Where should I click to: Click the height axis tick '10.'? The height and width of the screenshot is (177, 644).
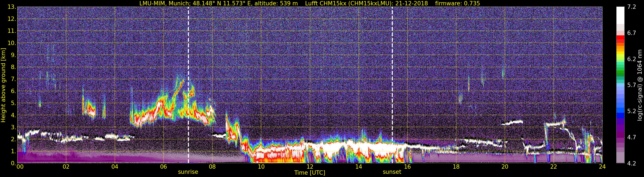tap(12, 43)
